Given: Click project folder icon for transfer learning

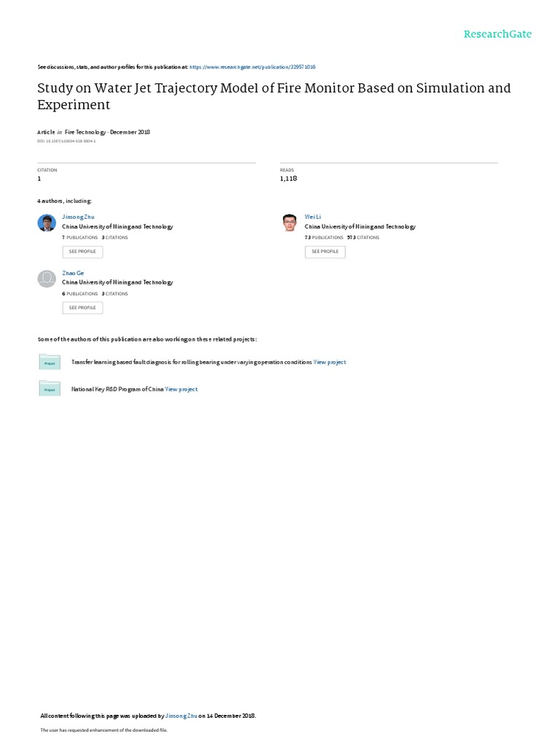Looking at the screenshot, I should pyautogui.click(x=50, y=362).
